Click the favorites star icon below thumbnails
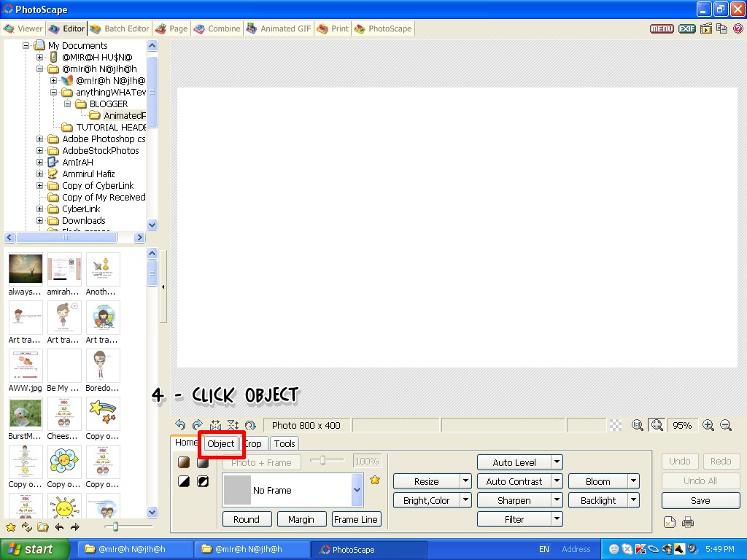 [x=11, y=527]
